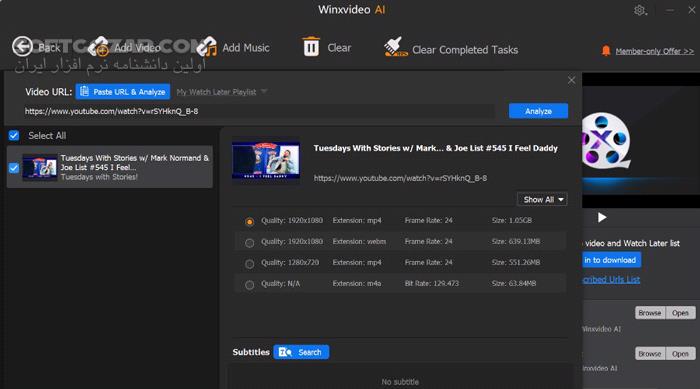Select 1280x720 mp4 quality option
The image size is (700, 389).
(250, 264)
